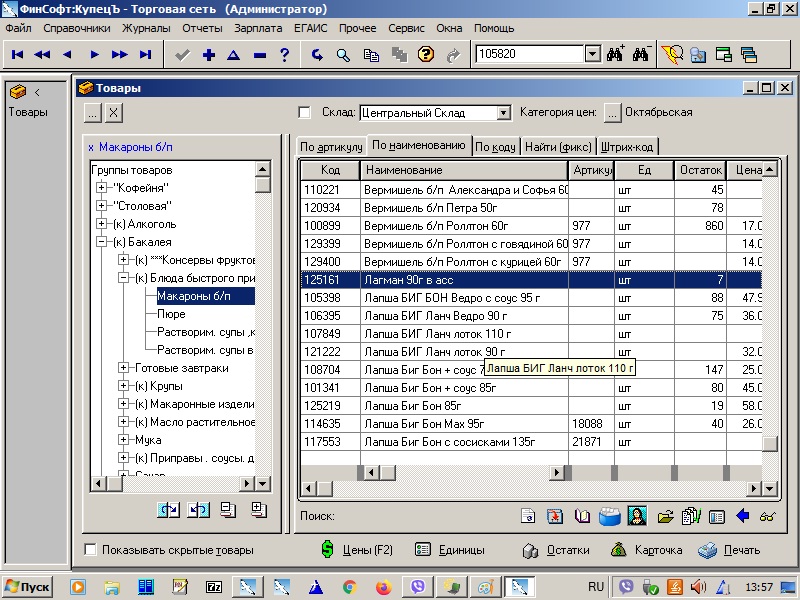Go to last record arrow
The width and height of the screenshot is (800, 600).
[x=145, y=55]
